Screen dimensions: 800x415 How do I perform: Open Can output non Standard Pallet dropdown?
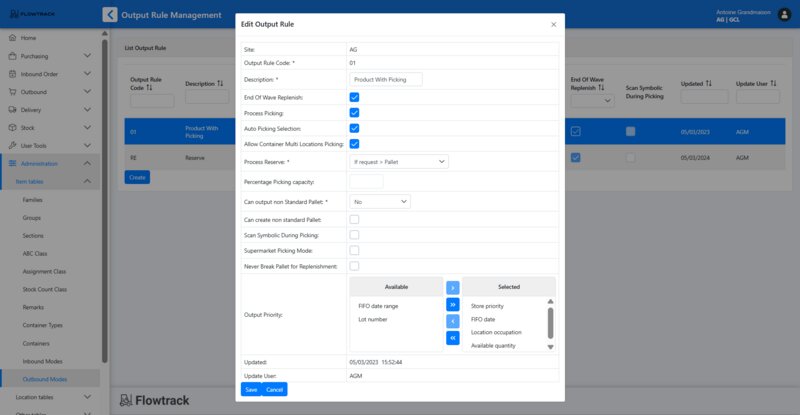coord(379,202)
